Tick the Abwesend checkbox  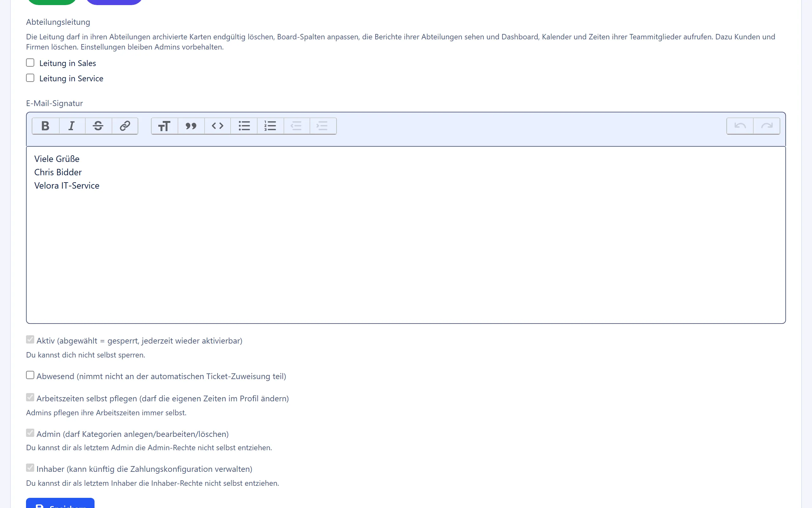(x=30, y=375)
